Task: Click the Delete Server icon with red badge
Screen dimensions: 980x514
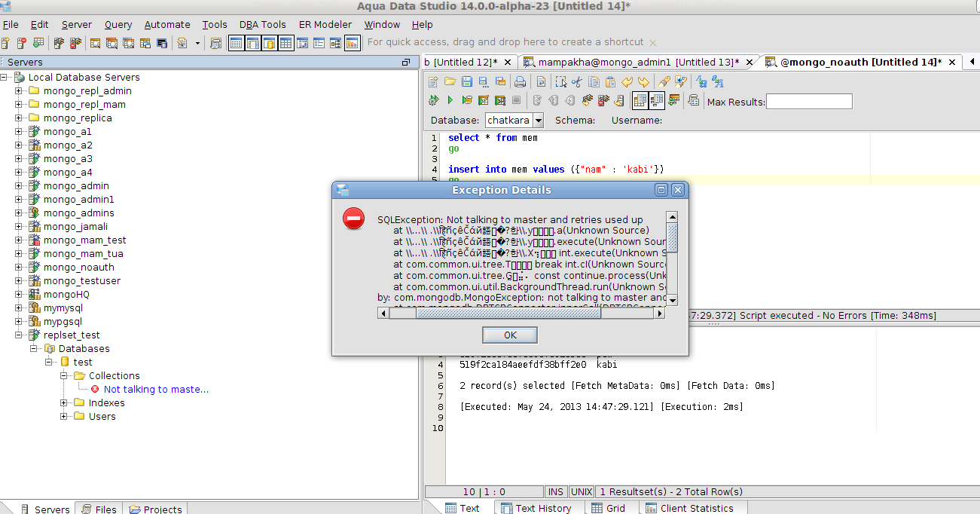Action: [x=21, y=43]
